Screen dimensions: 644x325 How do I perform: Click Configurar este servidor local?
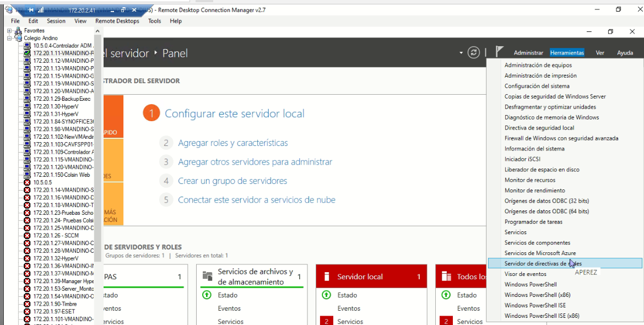235,113
